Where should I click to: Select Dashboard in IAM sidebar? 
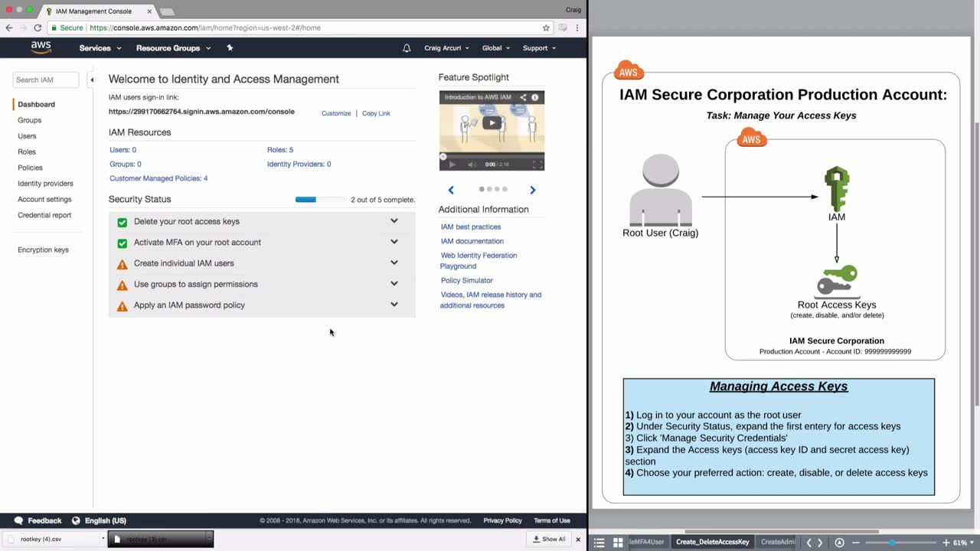[36, 104]
